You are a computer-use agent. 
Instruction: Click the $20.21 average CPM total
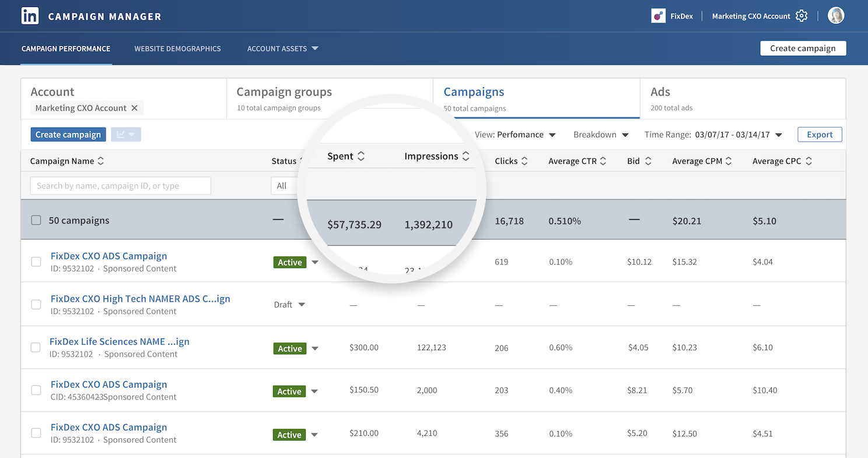(x=687, y=221)
